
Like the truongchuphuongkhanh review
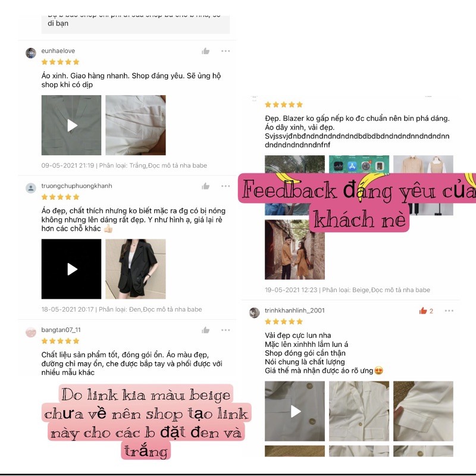tap(205, 186)
